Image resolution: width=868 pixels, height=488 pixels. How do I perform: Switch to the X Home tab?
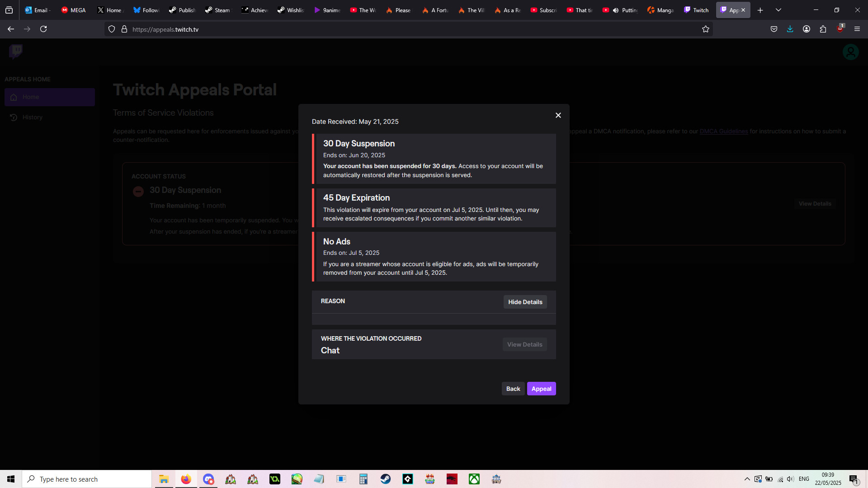pyautogui.click(x=110, y=10)
